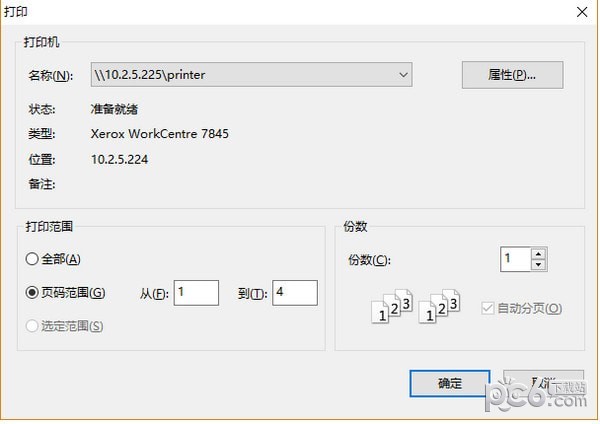Click the Xerox WorkCentre 7845 type text
Image resolution: width=600 pixels, height=424 pixels.
point(159,133)
